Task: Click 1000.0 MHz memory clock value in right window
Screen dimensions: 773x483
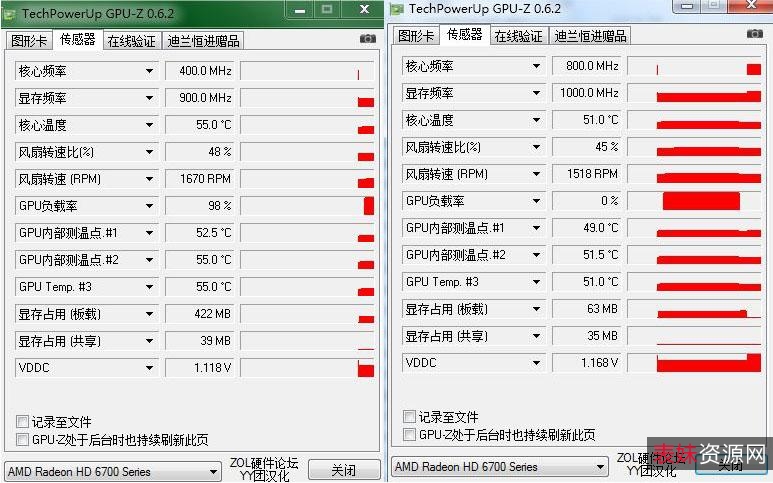Action: click(x=588, y=93)
